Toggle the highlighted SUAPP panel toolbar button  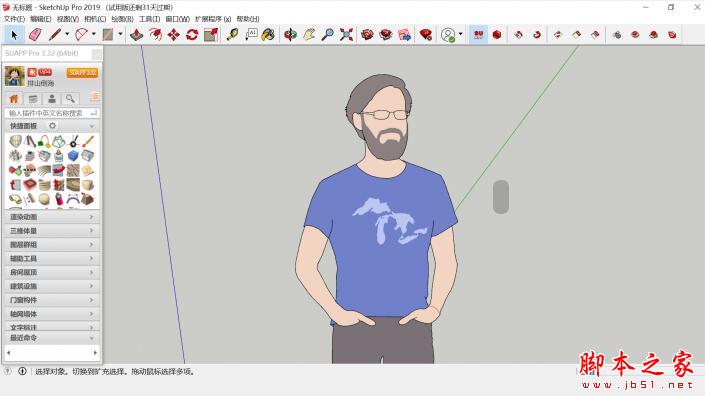(478, 35)
